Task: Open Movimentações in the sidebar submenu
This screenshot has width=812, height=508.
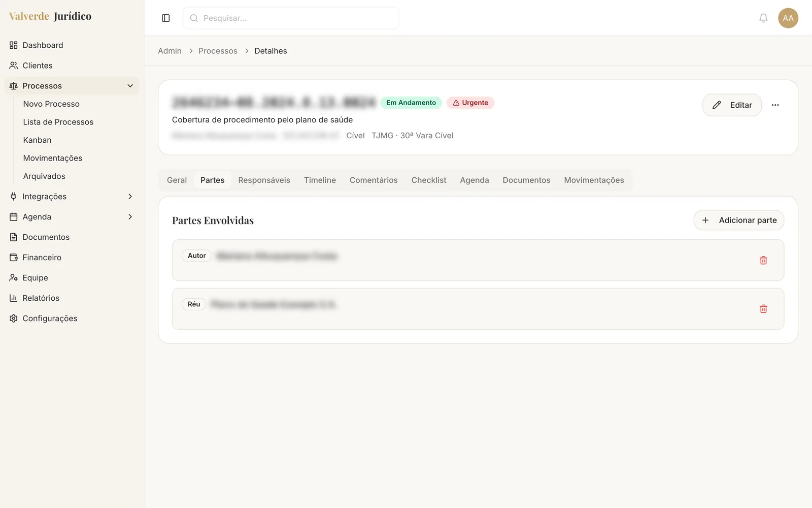Action: (x=53, y=158)
